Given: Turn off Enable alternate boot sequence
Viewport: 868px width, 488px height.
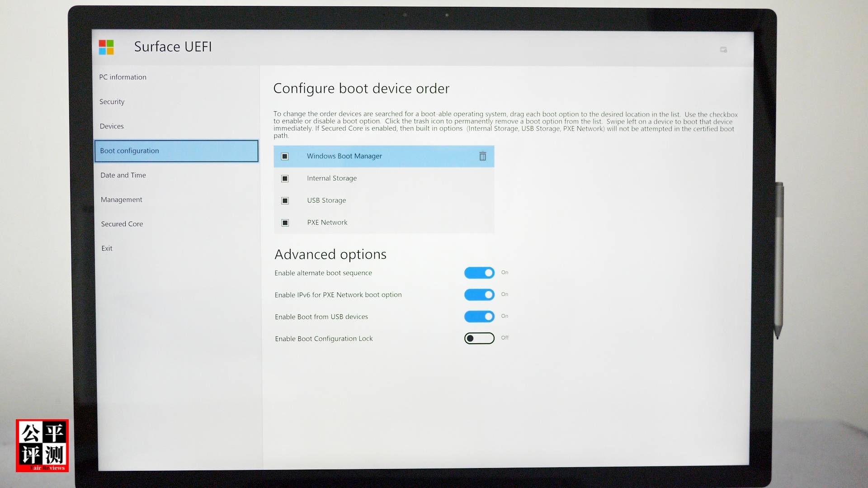Looking at the screenshot, I should coord(479,273).
